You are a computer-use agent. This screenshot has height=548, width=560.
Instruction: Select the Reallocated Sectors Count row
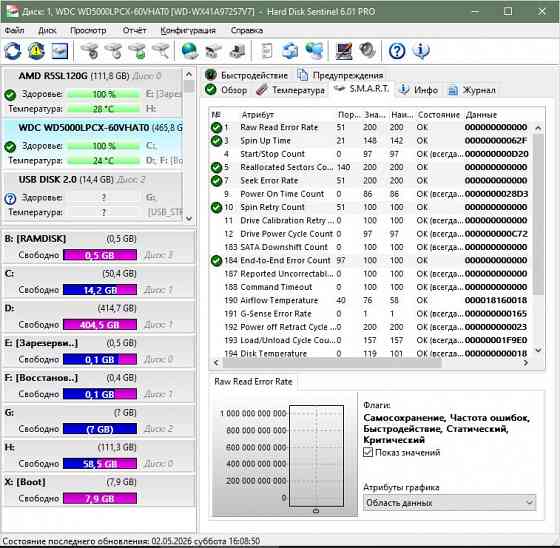point(370,167)
